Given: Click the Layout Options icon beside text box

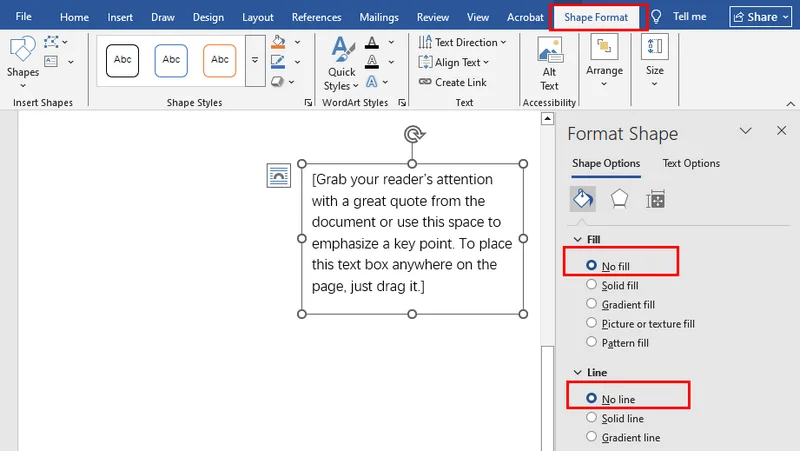Looking at the screenshot, I should pyautogui.click(x=278, y=175).
